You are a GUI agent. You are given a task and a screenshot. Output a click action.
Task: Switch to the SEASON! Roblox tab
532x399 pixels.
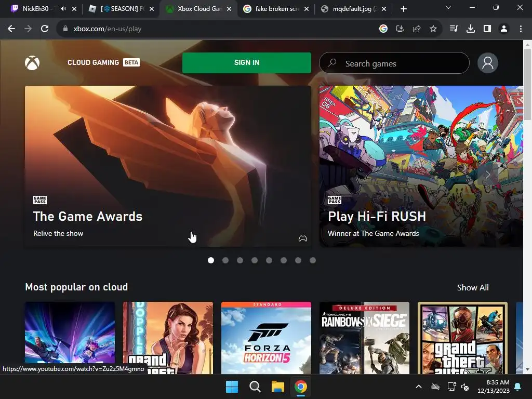click(x=122, y=9)
